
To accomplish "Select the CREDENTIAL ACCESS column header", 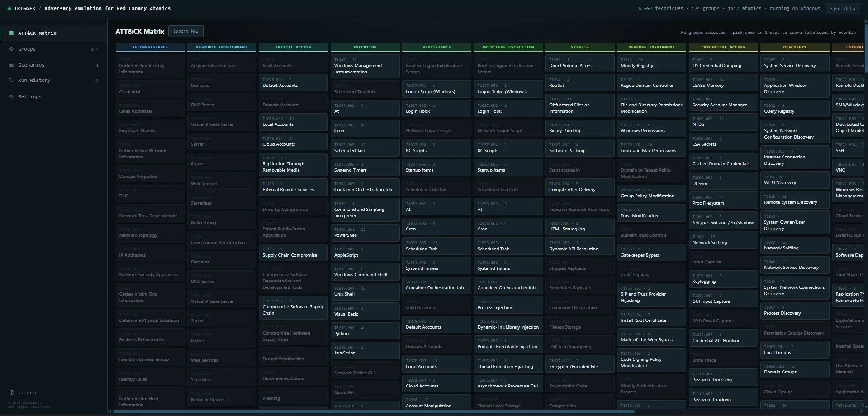I will coord(723,47).
